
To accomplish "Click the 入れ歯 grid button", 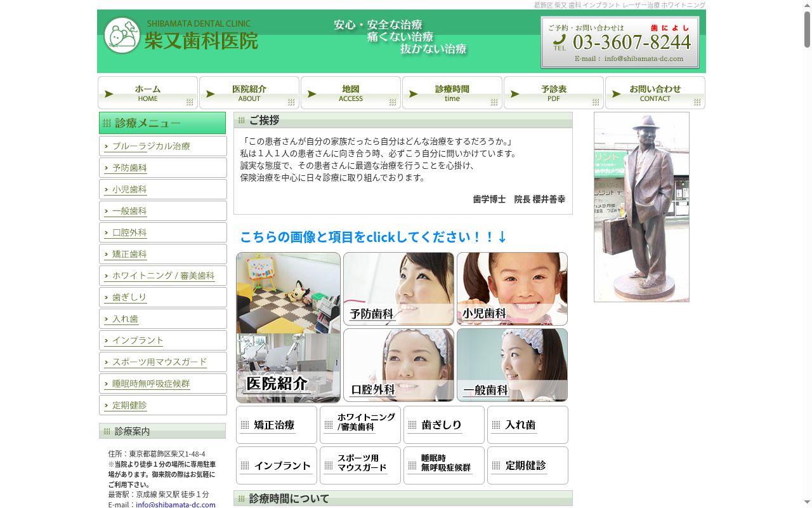I will coord(528,425).
